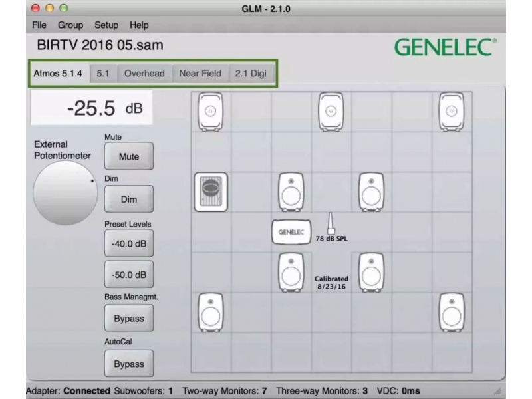
Task: Open the File menu
Action: click(39, 25)
